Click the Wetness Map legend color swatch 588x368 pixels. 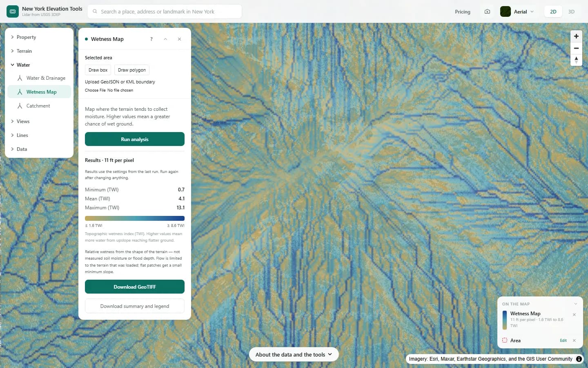click(x=505, y=320)
